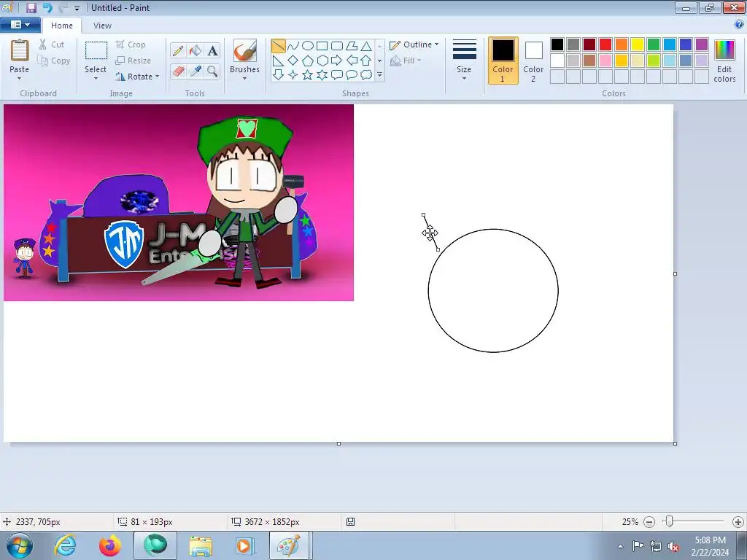This screenshot has height=560, width=747.
Task: Choose the Hexagon shape
Action: [x=322, y=61]
